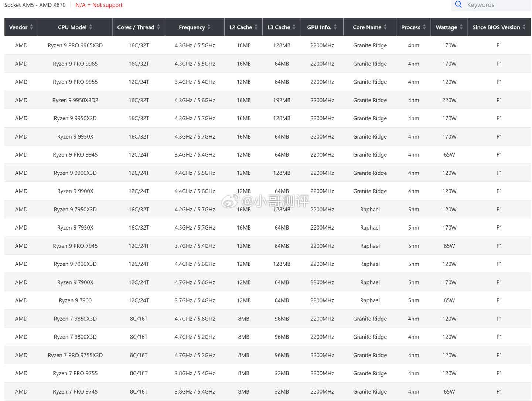This screenshot has width=532, height=401.
Task: Click the Core Name header label
Action: [x=367, y=27]
